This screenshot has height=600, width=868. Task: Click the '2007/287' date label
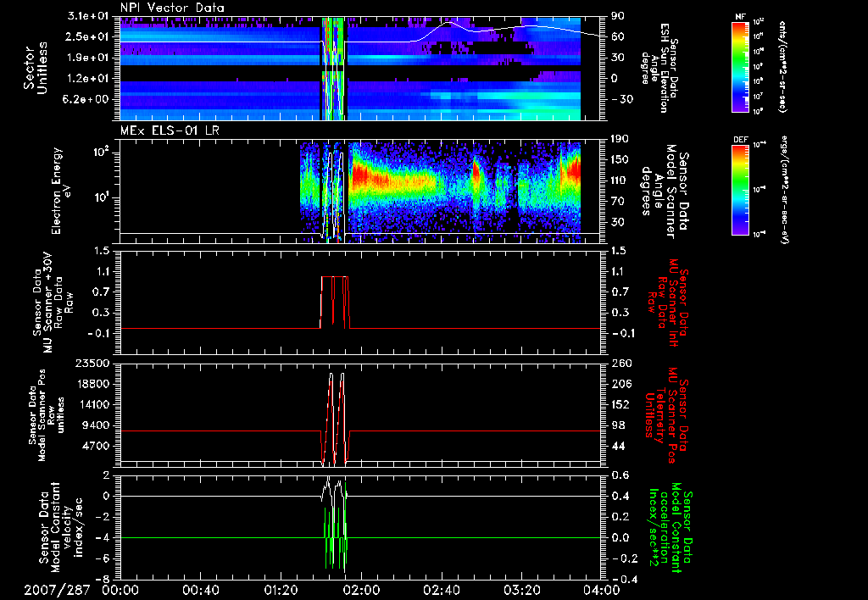(57, 591)
